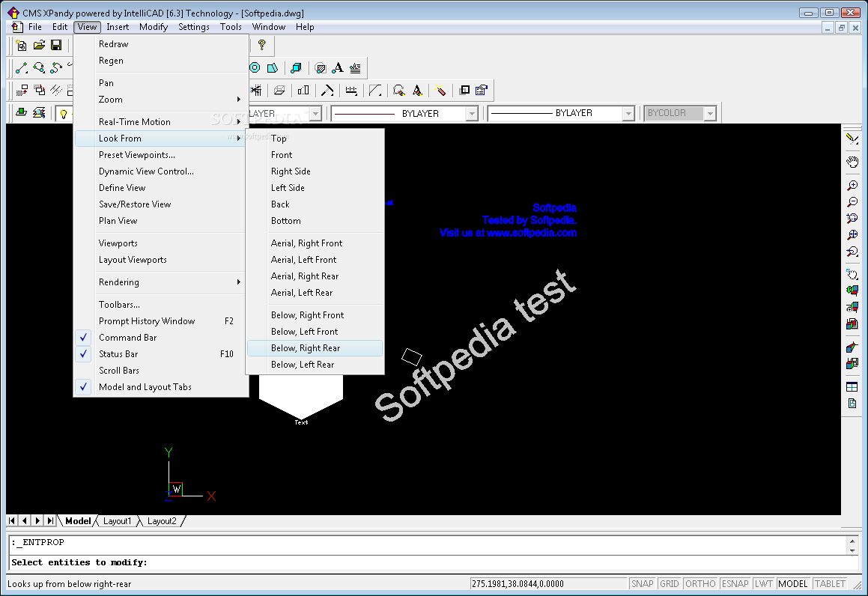Click Redraw in the View menu
868x596 pixels.
[x=160, y=44]
